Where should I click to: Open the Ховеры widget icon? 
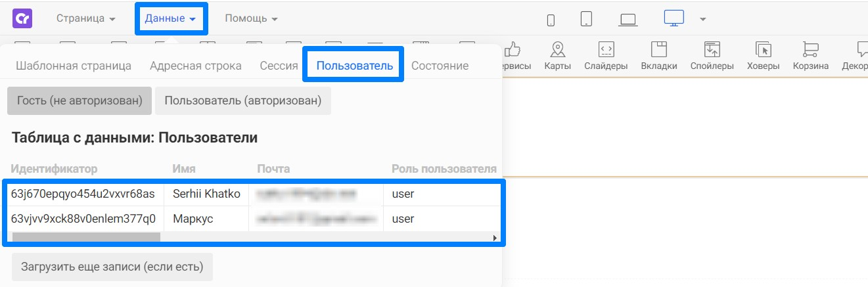(x=764, y=56)
